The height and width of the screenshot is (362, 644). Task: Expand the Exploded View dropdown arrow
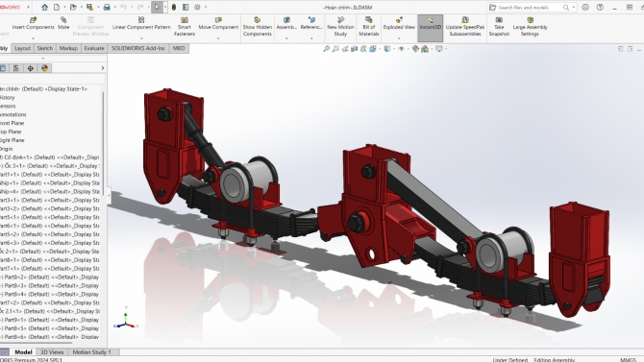[399, 38]
